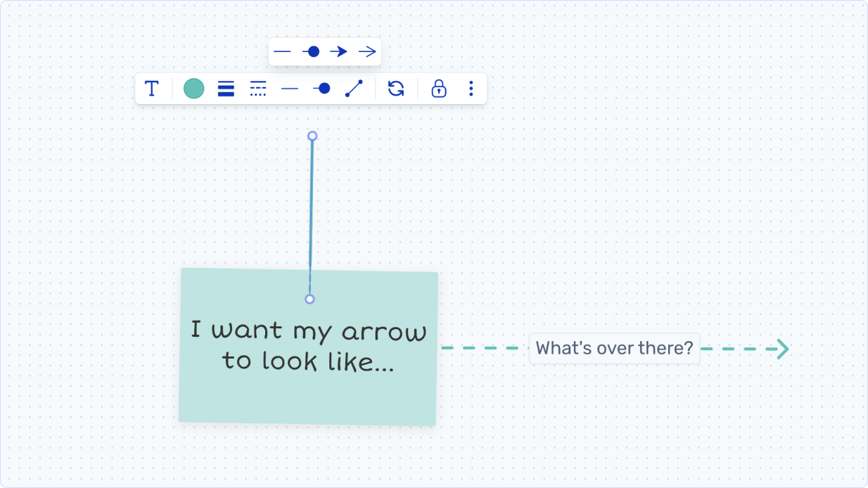Click the dashed arrow's arrowhead
This screenshot has width=868, height=488.
pyautogui.click(x=781, y=349)
